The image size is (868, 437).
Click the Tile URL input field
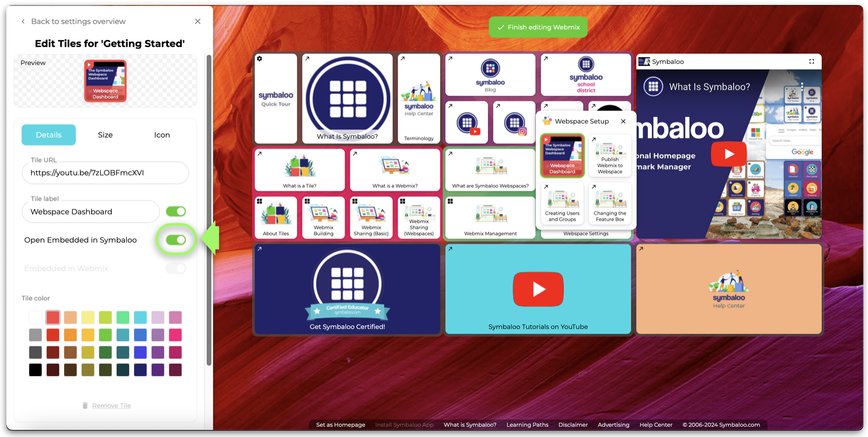pyautogui.click(x=105, y=173)
